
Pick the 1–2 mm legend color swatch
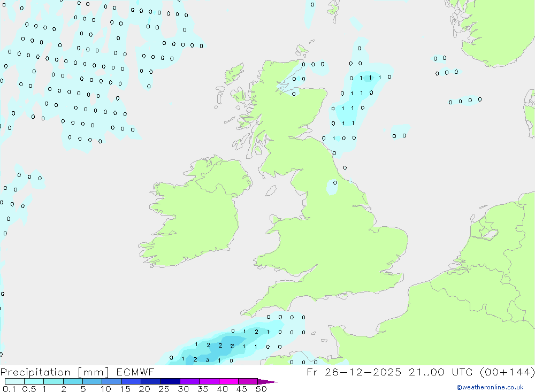[53, 381]
